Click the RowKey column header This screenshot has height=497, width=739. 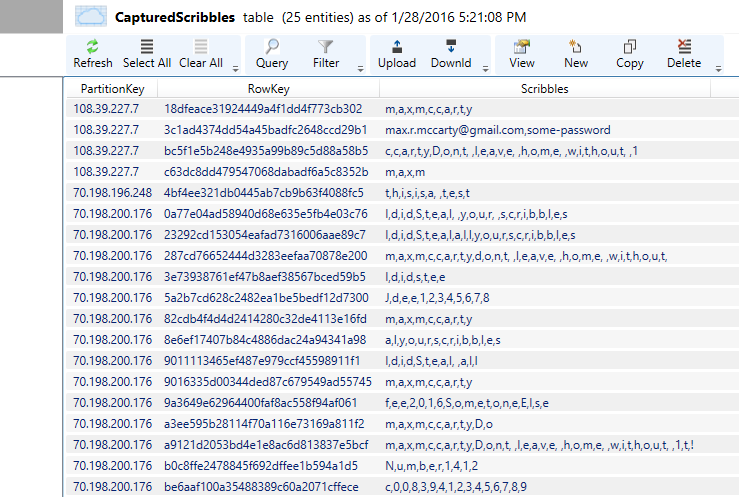(x=267, y=89)
